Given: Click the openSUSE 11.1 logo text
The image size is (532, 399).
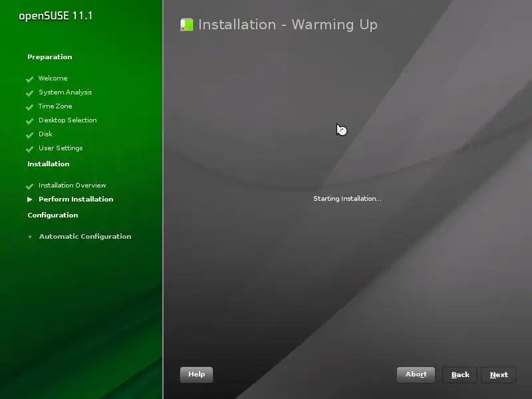Looking at the screenshot, I should pos(56,16).
